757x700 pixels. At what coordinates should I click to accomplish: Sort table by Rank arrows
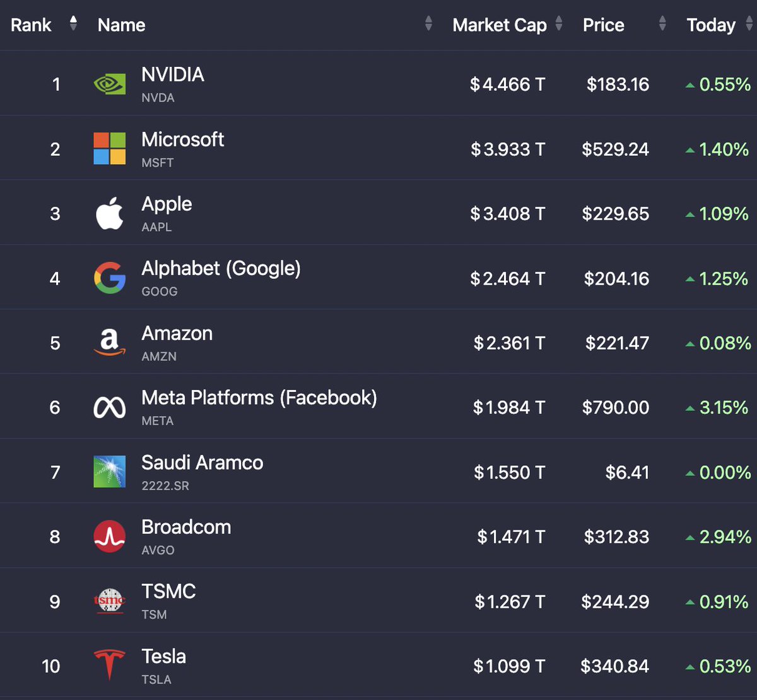pyautogui.click(x=74, y=25)
